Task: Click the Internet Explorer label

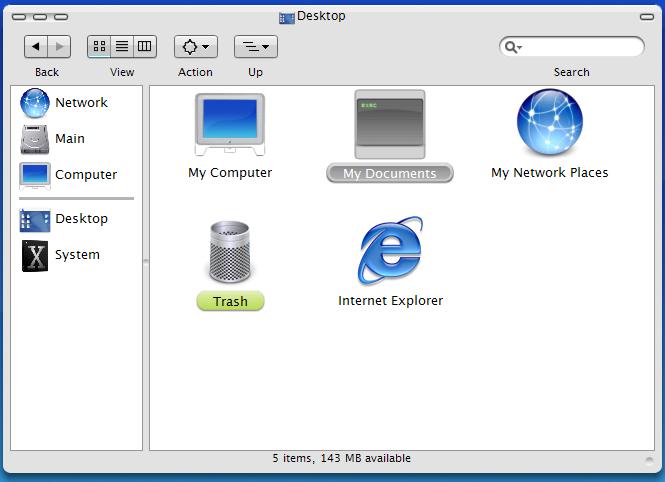Action: (x=391, y=301)
